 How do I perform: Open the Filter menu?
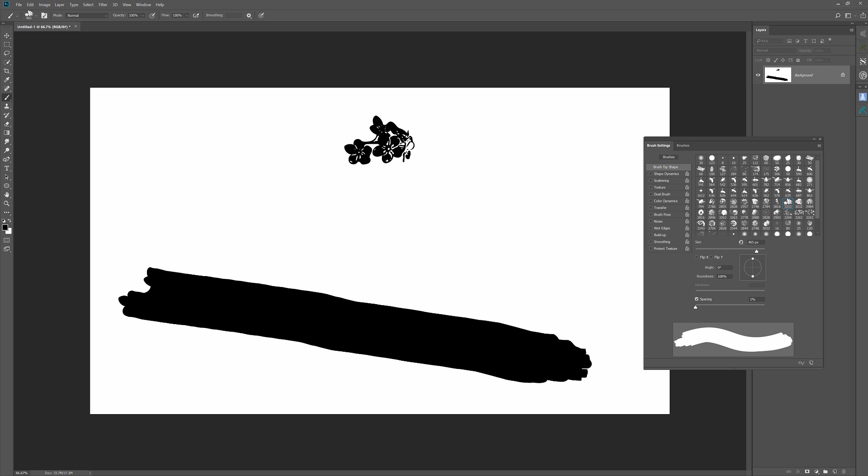(x=103, y=5)
